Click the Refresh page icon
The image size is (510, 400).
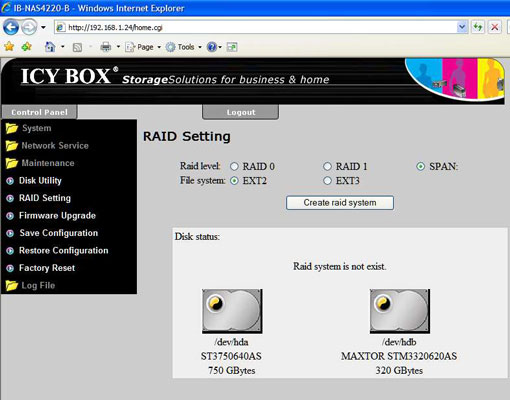tap(478, 27)
